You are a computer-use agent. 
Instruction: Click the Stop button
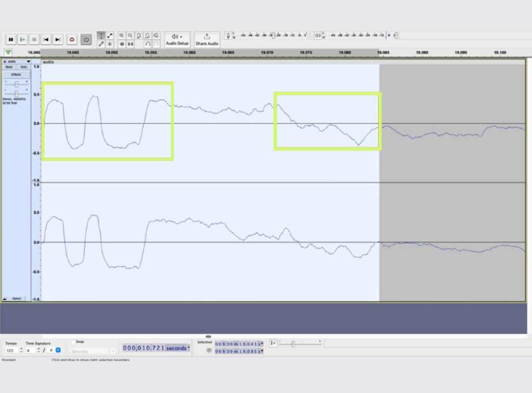click(34, 40)
